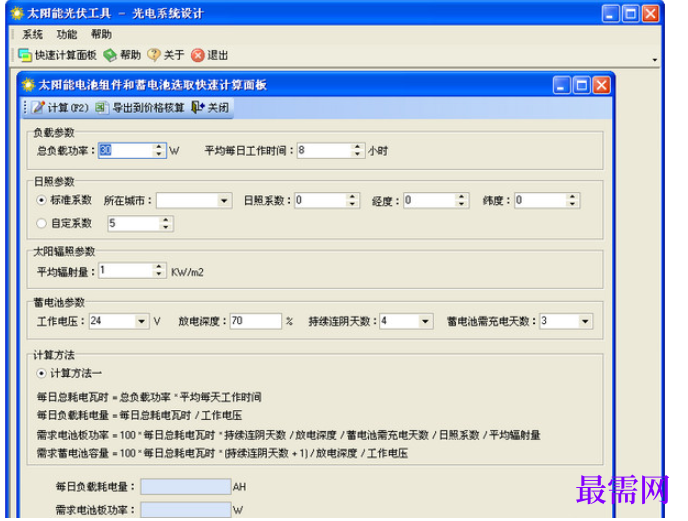688x521 pixels.
Task: Open the 帮助 menu in the menu bar
Action: tap(101, 34)
